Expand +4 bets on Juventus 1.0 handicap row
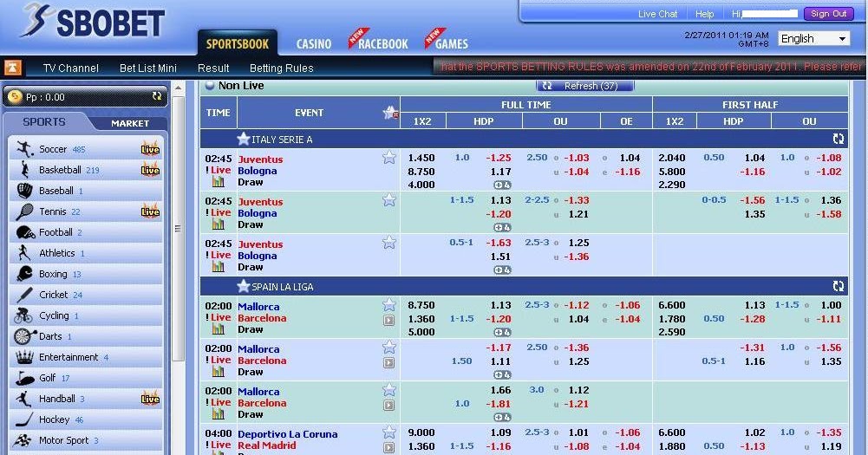Image resolution: width=868 pixels, height=455 pixels. [502, 185]
